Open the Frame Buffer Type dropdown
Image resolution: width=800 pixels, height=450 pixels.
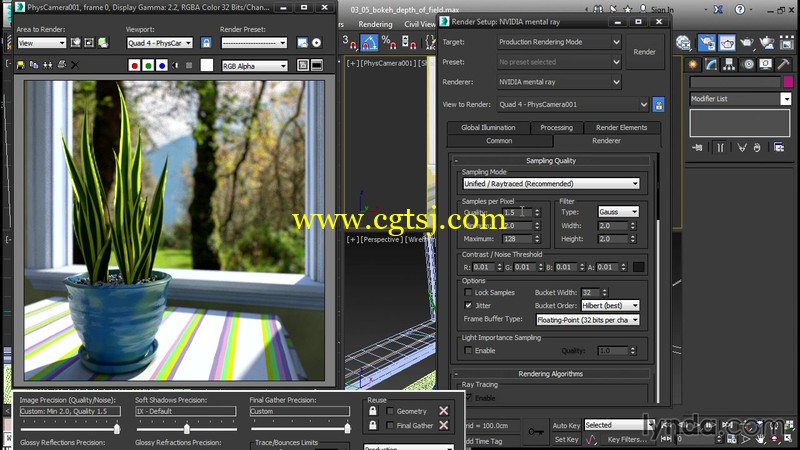pos(587,320)
